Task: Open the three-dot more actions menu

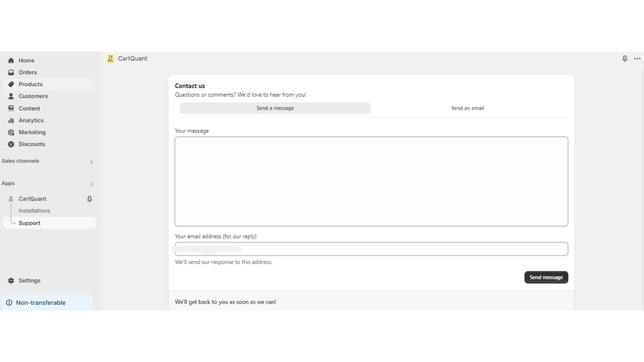Action: 637,59
